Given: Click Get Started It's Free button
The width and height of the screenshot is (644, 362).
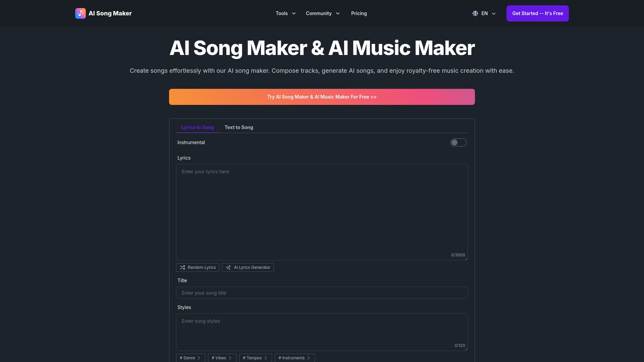Looking at the screenshot, I should [x=537, y=13].
